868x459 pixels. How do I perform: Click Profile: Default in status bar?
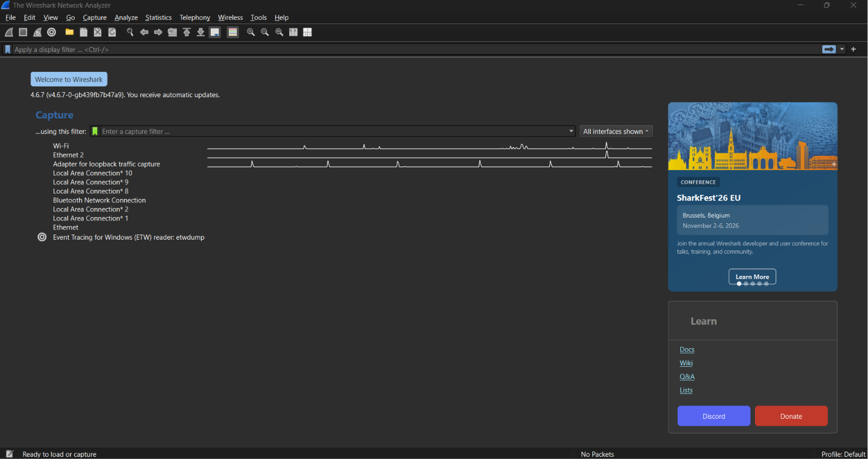coord(843,454)
